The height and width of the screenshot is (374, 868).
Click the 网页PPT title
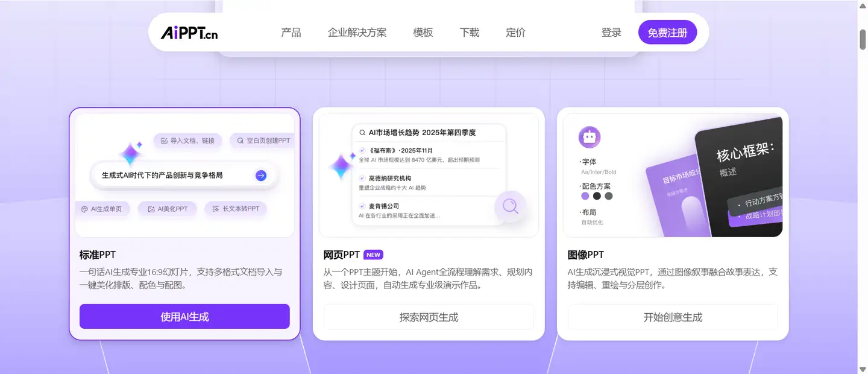tap(341, 255)
